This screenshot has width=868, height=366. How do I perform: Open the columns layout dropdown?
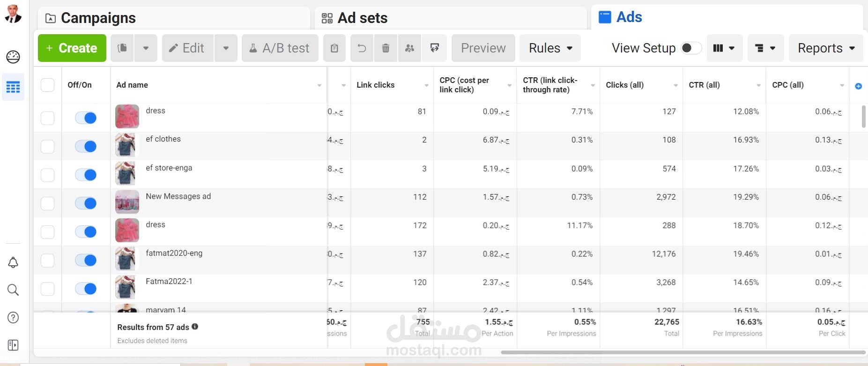click(x=724, y=48)
